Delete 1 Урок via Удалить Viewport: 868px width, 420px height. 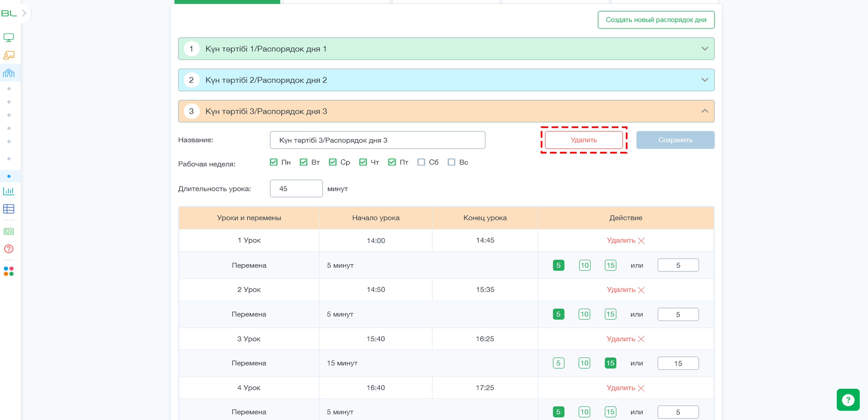(625, 240)
